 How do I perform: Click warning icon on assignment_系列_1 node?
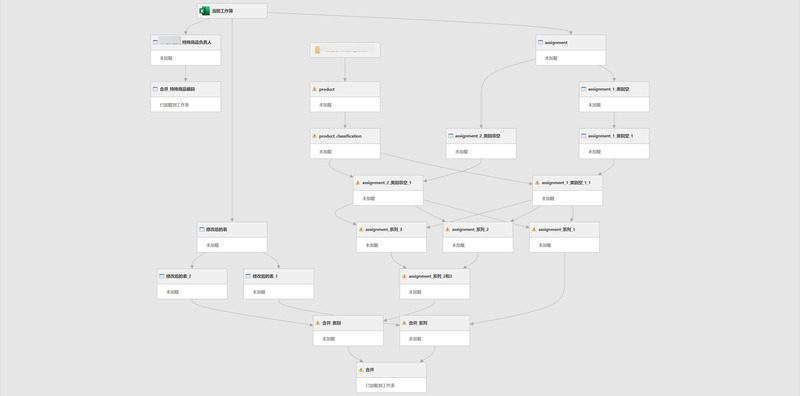click(534, 230)
